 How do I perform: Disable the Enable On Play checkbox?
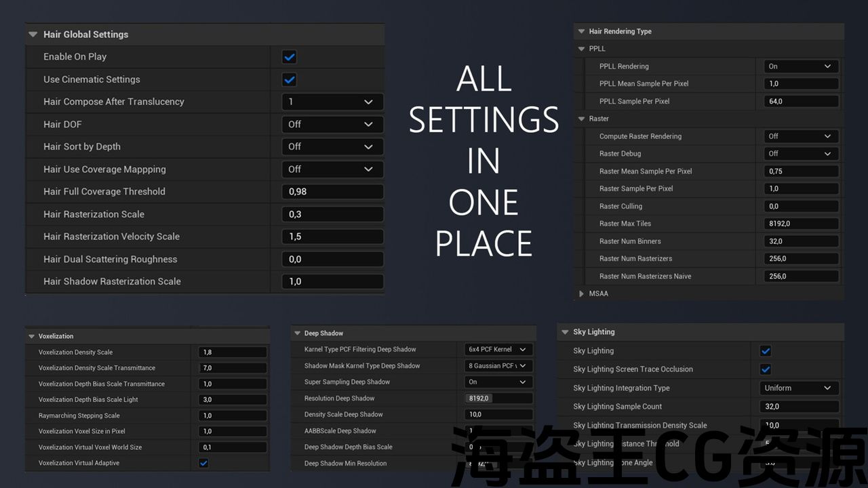click(290, 57)
